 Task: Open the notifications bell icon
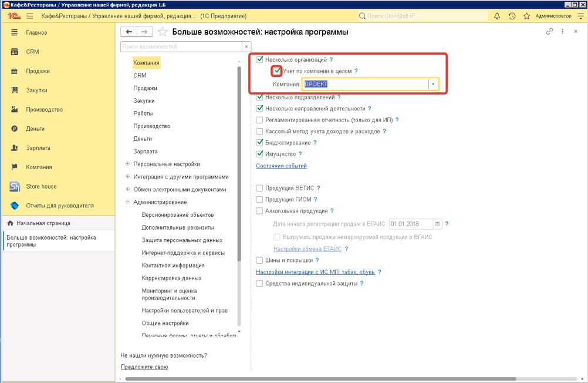click(497, 16)
